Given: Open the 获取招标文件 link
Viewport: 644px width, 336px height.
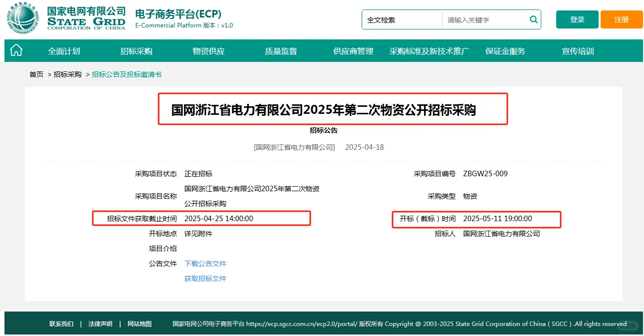Looking at the screenshot, I should coord(205,279).
